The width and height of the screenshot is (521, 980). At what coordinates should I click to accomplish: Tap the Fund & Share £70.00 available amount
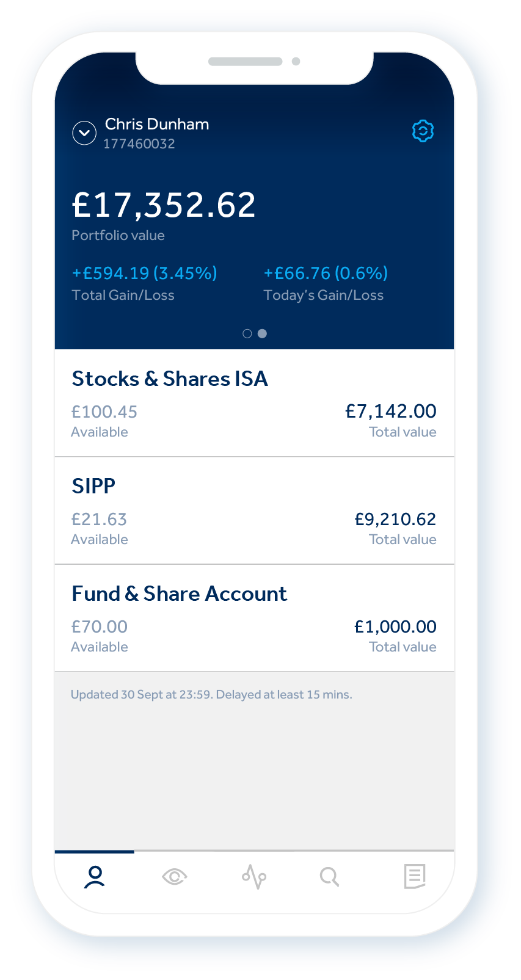(x=100, y=626)
